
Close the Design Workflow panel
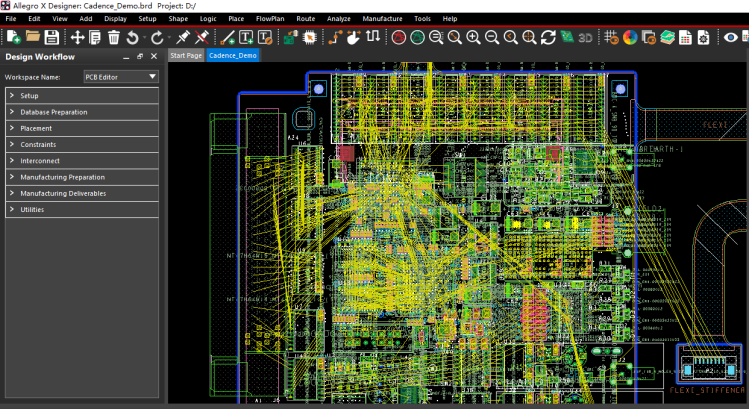click(x=154, y=56)
